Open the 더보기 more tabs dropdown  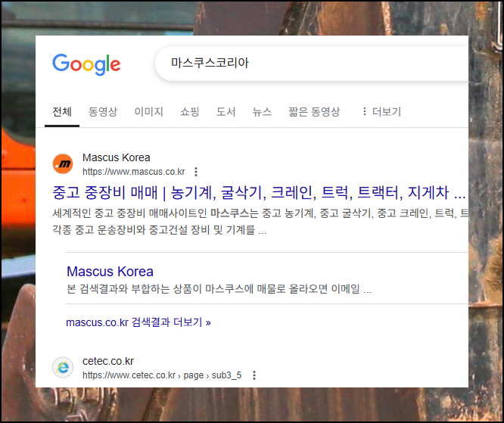click(381, 111)
